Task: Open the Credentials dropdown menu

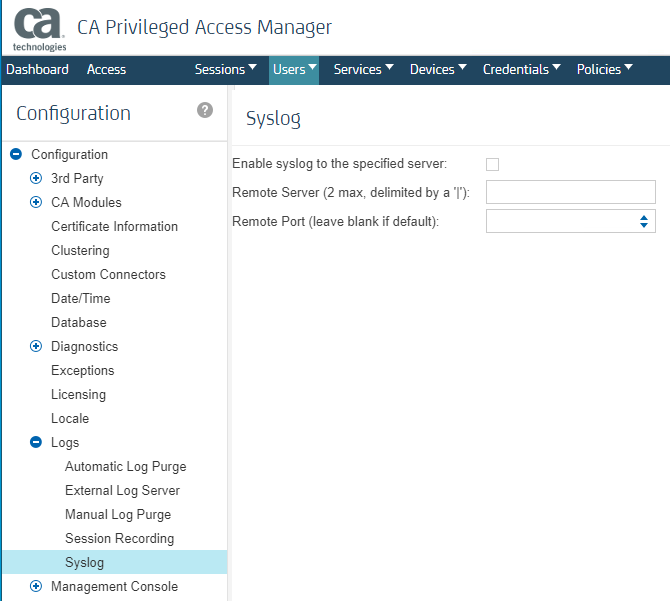Action: pyautogui.click(x=522, y=69)
